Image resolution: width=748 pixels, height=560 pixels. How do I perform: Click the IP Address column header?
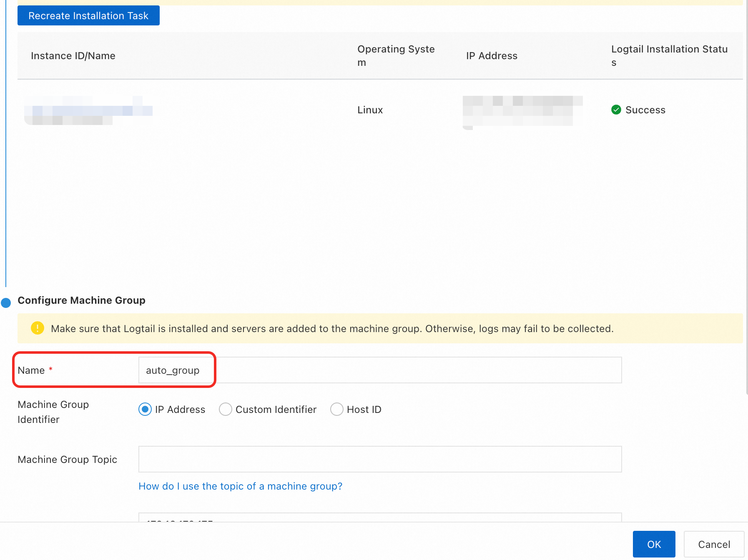coord(492,56)
